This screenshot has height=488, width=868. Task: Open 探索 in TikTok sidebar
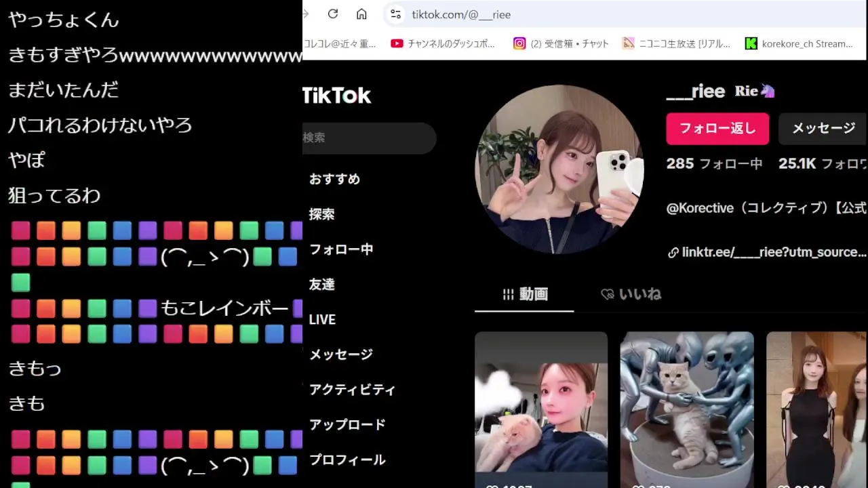click(321, 214)
